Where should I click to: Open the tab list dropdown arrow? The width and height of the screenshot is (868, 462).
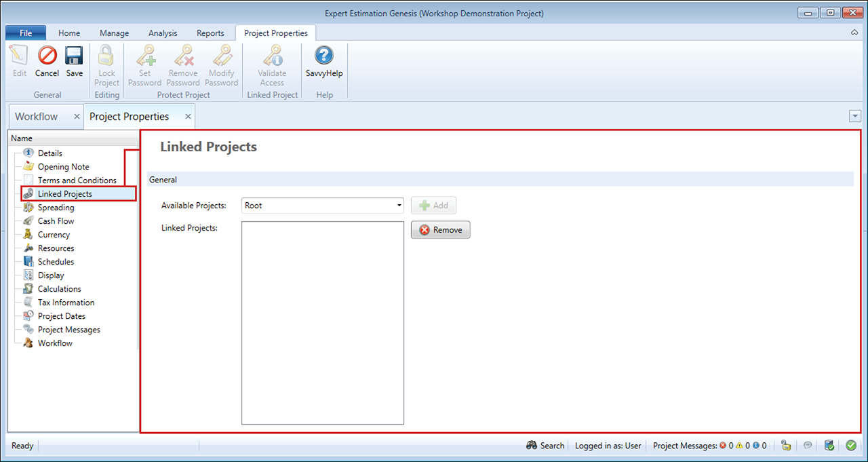point(854,117)
